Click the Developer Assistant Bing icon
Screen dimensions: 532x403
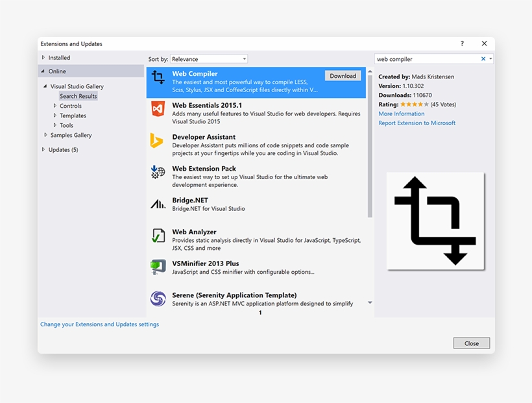point(156,141)
